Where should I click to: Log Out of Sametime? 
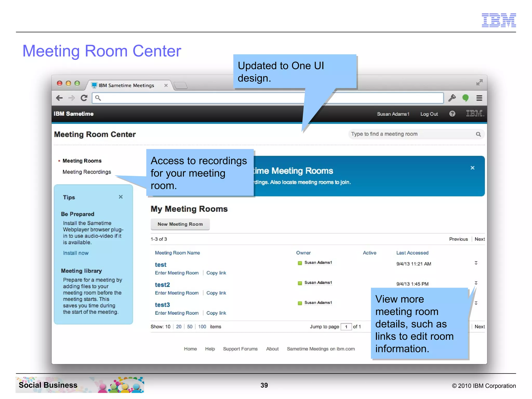429,114
